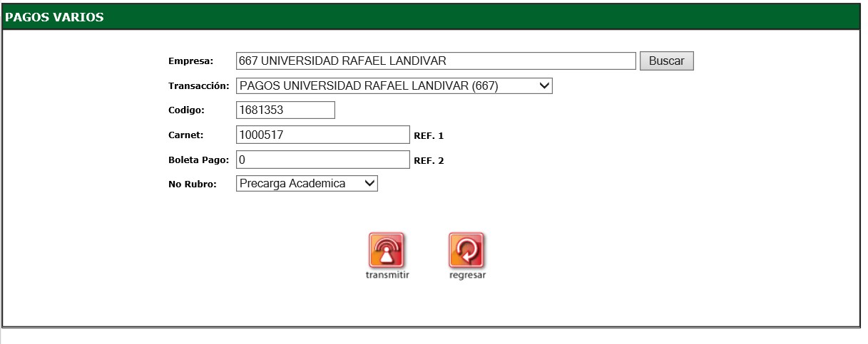
Task: Select the Codigo field containing 1681353
Action: [285, 110]
